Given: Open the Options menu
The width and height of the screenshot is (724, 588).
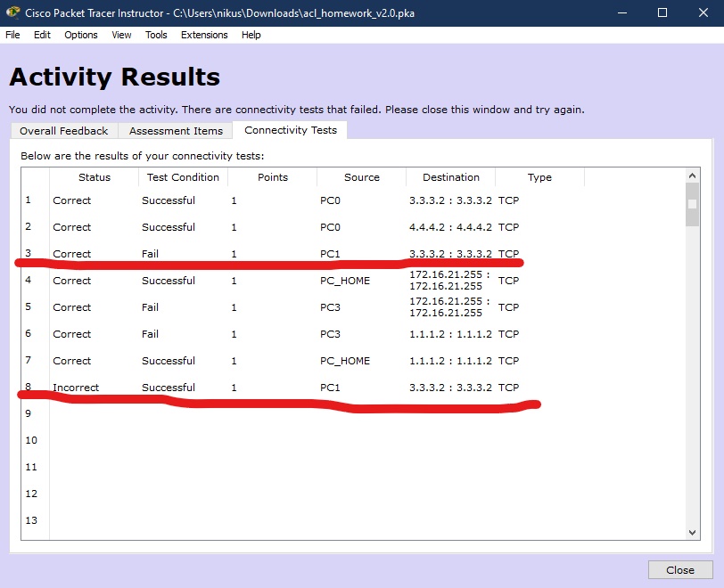Looking at the screenshot, I should click(x=81, y=35).
